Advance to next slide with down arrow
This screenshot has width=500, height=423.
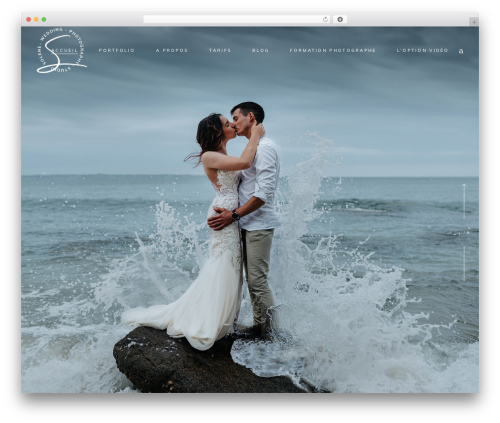coord(464,264)
